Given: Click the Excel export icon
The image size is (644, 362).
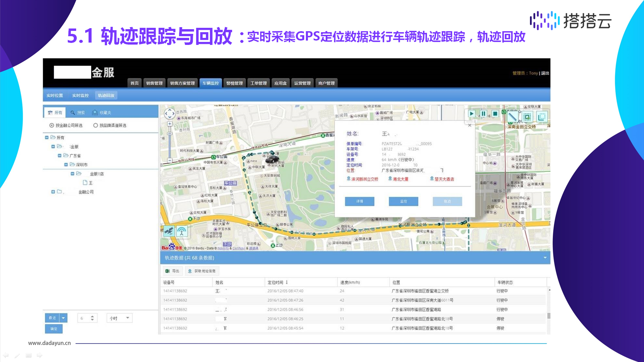Looking at the screenshot, I should pos(167,271).
